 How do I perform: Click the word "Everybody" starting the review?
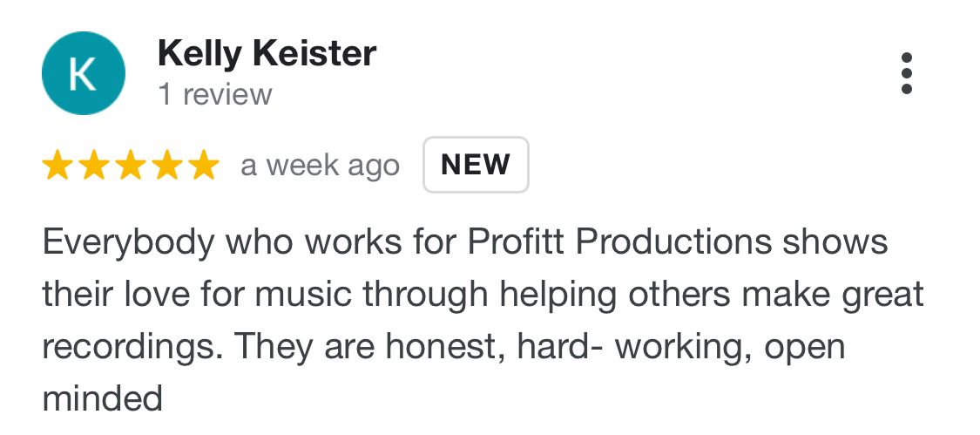pyautogui.click(x=128, y=241)
